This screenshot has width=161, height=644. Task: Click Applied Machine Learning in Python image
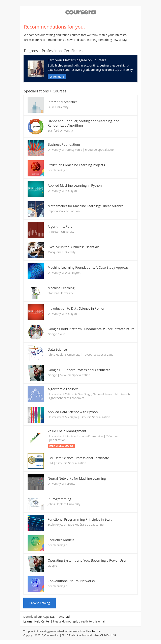tap(36, 189)
